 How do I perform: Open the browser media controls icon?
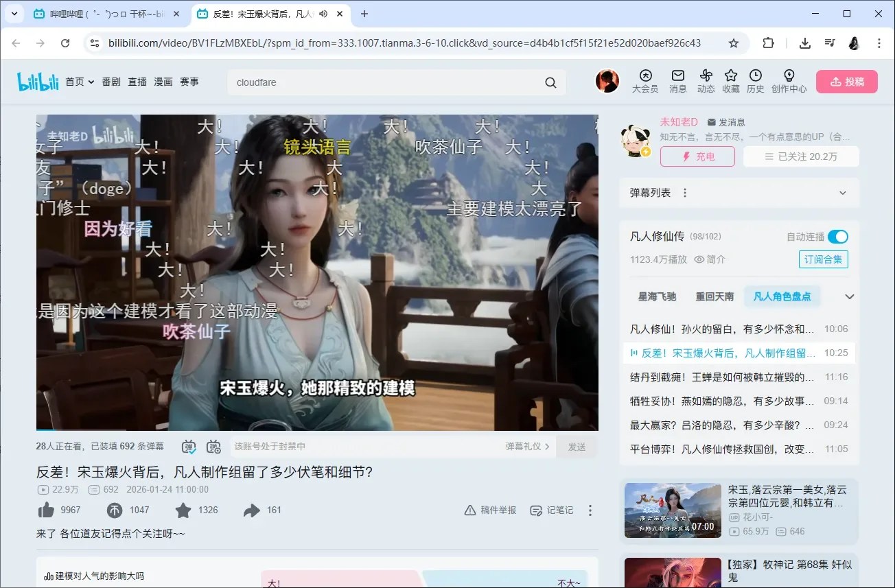coord(830,43)
